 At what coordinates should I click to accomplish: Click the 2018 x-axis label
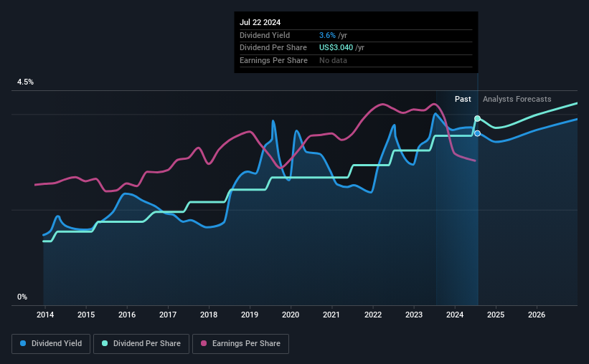click(x=209, y=315)
